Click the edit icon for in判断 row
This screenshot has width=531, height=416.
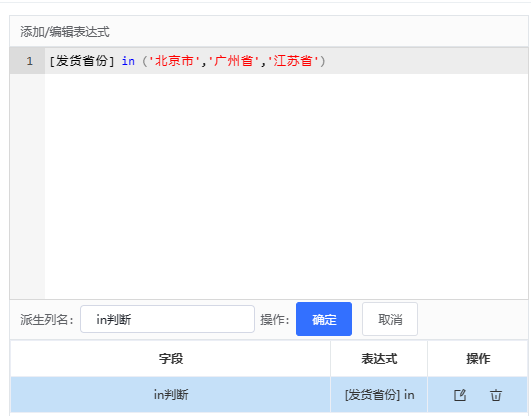[x=460, y=395]
